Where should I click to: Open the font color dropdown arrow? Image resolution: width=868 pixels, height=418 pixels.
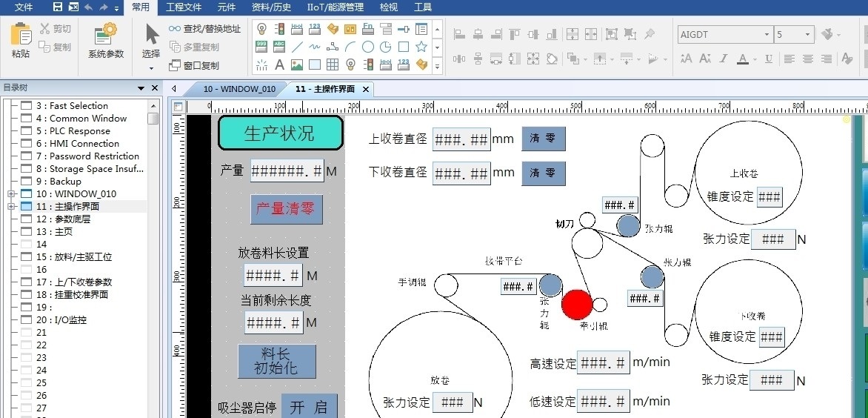pyautogui.click(x=756, y=59)
